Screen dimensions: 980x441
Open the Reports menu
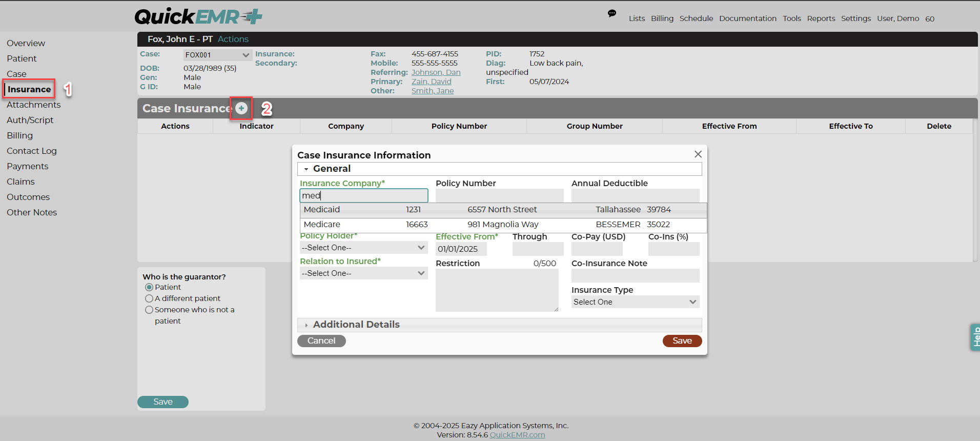(x=821, y=18)
